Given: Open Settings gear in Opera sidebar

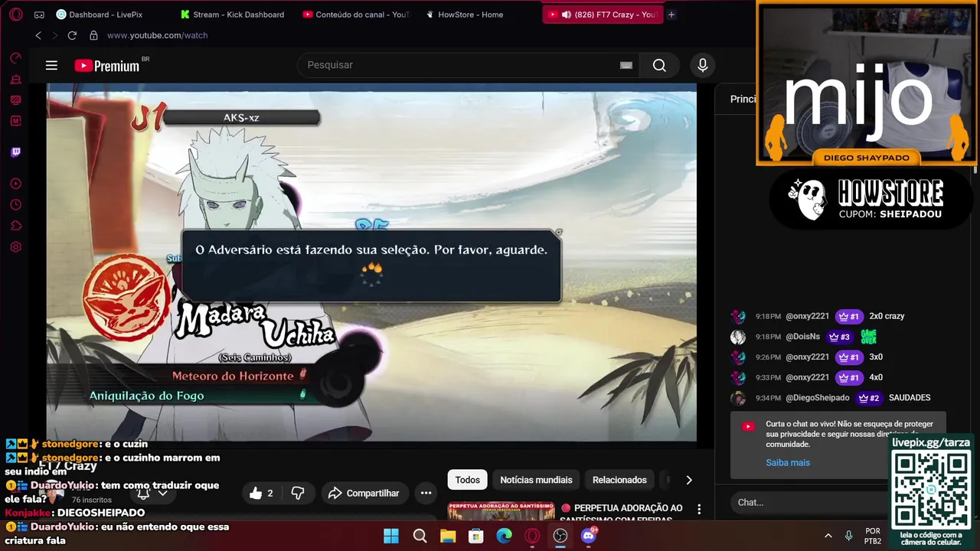Looking at the screenshot, I should pos(15,247).
